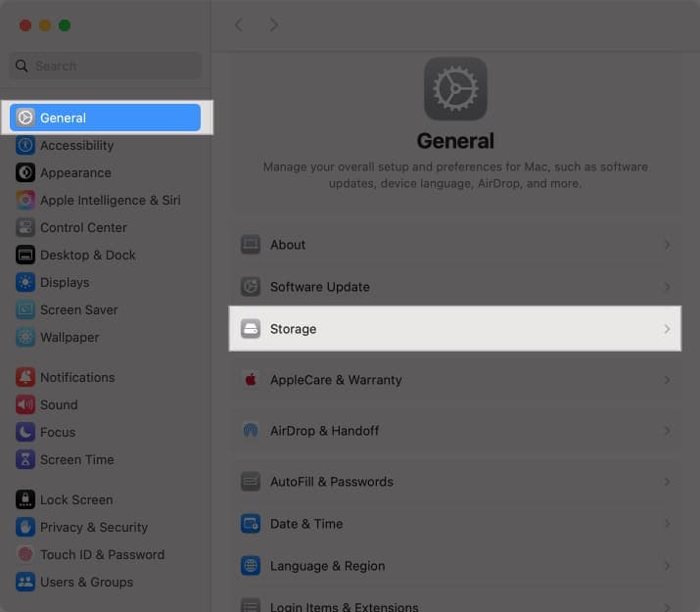Screen dimensions: 700x612
Task: Go forward with the right arrow
Action: [x=274, y=25]
